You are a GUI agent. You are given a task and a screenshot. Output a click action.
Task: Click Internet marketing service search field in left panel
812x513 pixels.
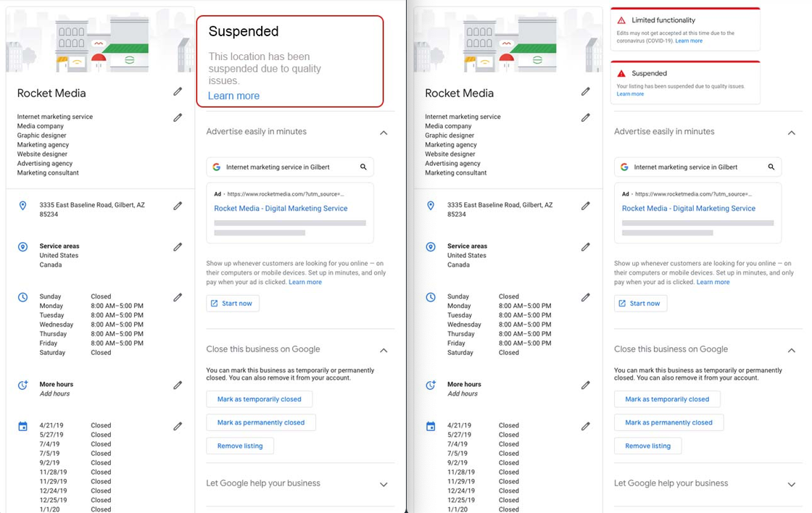click(283, 167)
